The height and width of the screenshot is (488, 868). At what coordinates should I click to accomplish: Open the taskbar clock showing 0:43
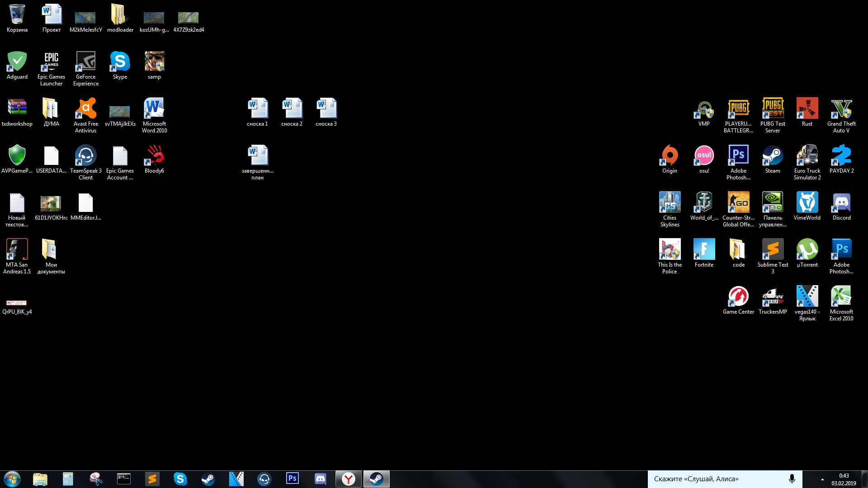coord(844,479)
